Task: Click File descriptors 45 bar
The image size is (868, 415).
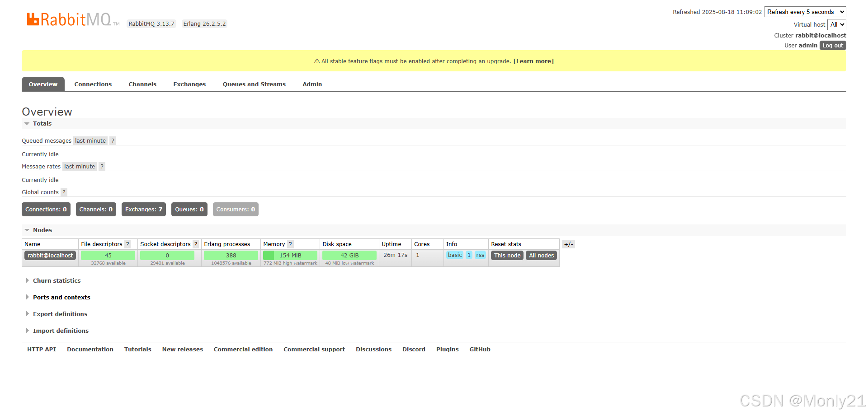Action: click(108, 256)
